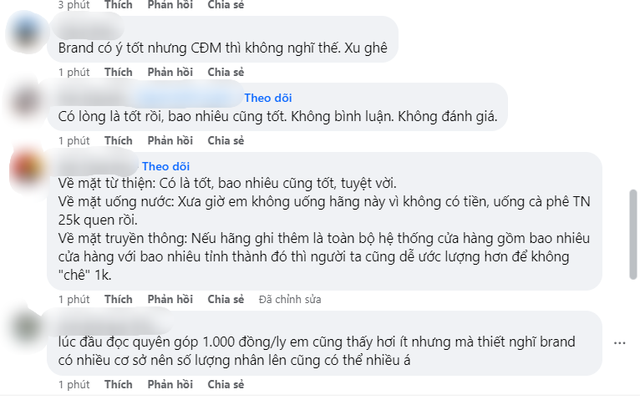Like the "Brand có ý tốt" comment
The width and height of the screenshot is (640, 400).
(x=118, y=72)
